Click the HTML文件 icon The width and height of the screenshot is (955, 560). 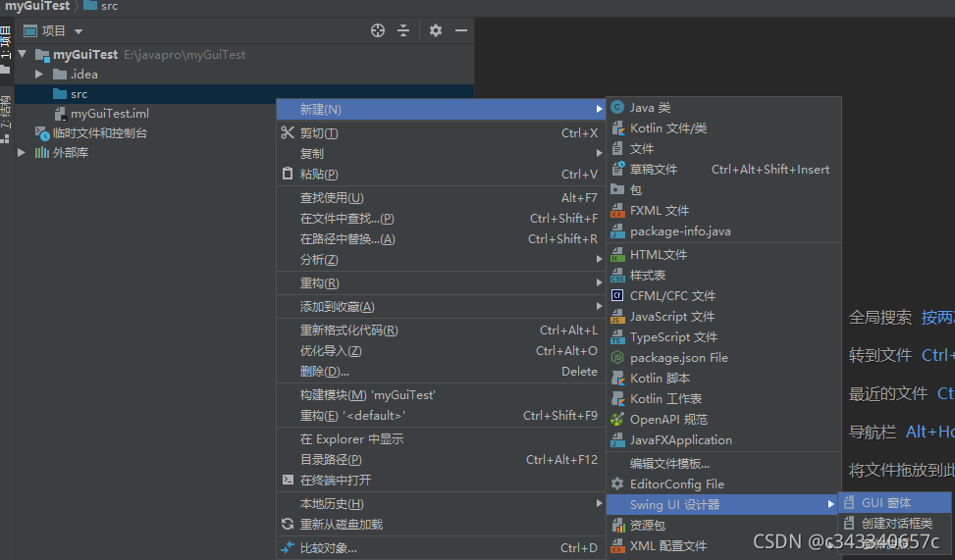point(617,254)
